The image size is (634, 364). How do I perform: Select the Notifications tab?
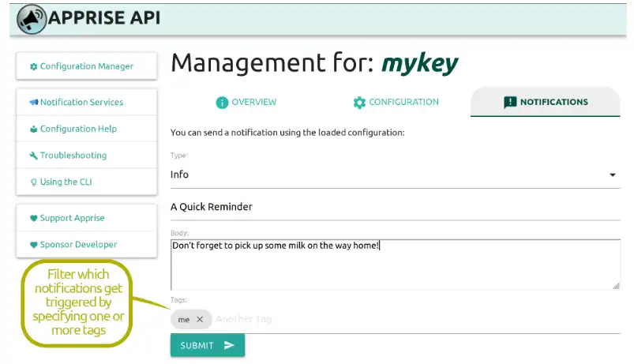tap(545, 103)
